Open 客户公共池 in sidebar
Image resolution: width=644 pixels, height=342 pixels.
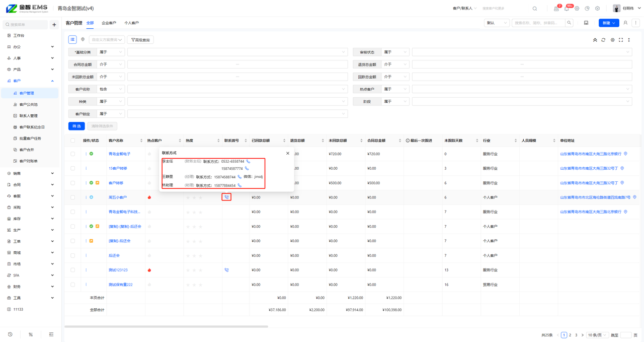[29, 104]
